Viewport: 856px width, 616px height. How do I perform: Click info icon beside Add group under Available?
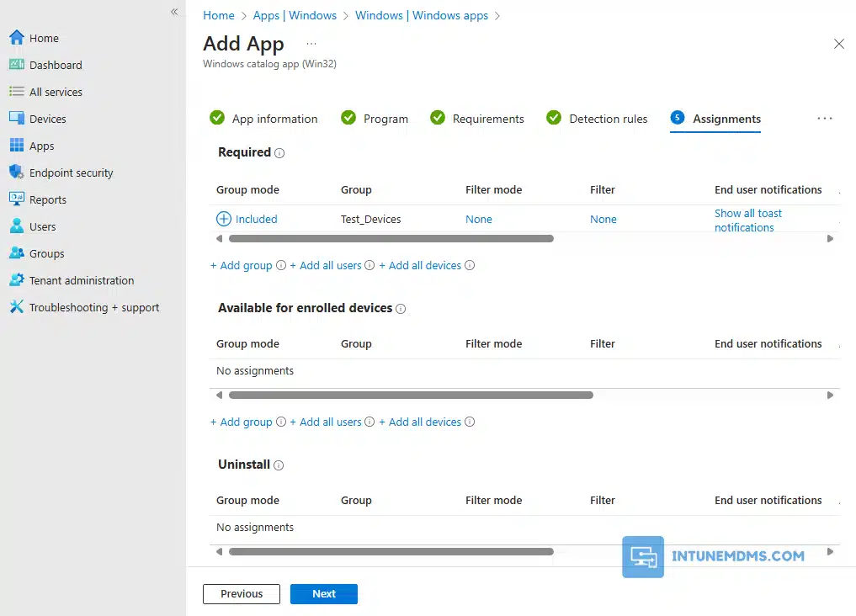[281, 422]
